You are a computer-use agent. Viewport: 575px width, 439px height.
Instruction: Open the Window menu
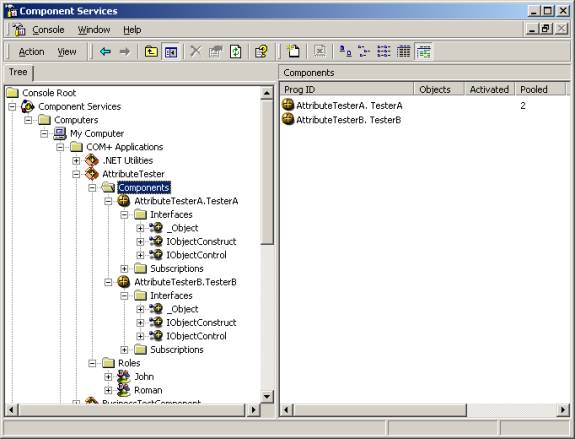pos(94,30)
